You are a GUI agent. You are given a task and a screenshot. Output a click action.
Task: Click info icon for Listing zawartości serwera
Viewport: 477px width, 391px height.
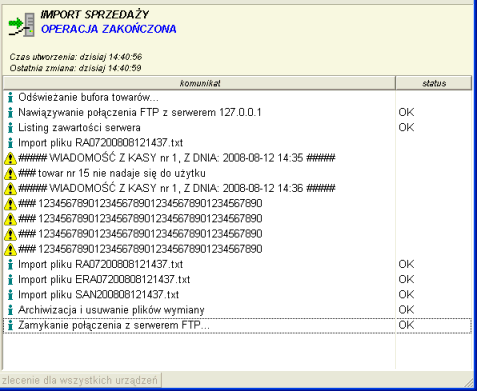[11, 128]
